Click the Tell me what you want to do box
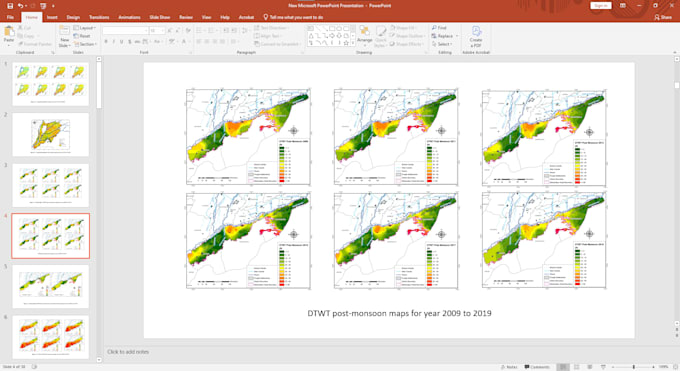The image size is (680, 371). point(293,17)
